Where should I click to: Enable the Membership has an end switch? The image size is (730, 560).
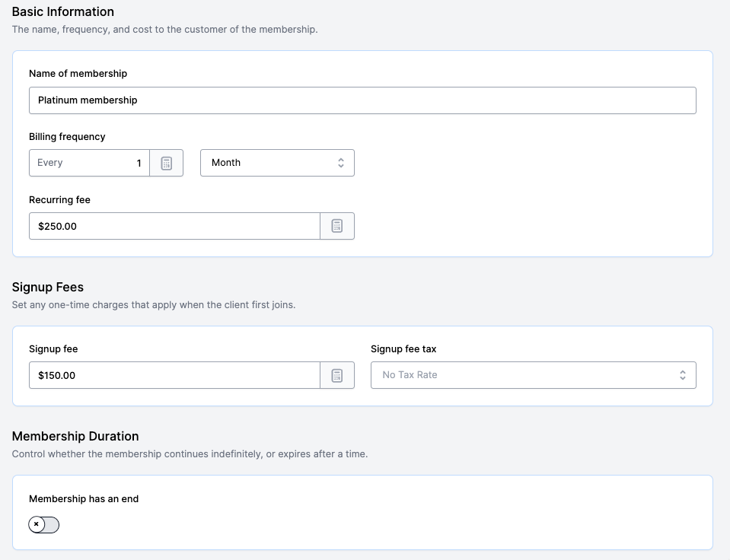pyautogui.click(x=44, y=524)
